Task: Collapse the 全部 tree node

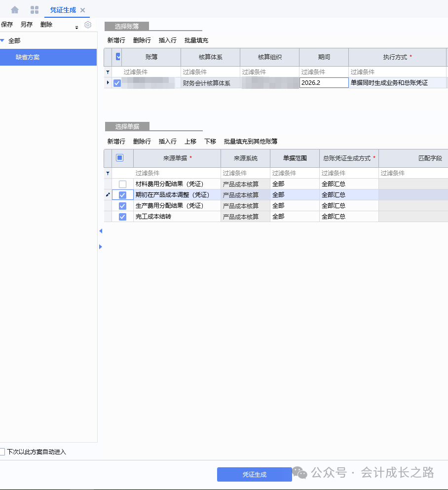Action: pos(3,40)
